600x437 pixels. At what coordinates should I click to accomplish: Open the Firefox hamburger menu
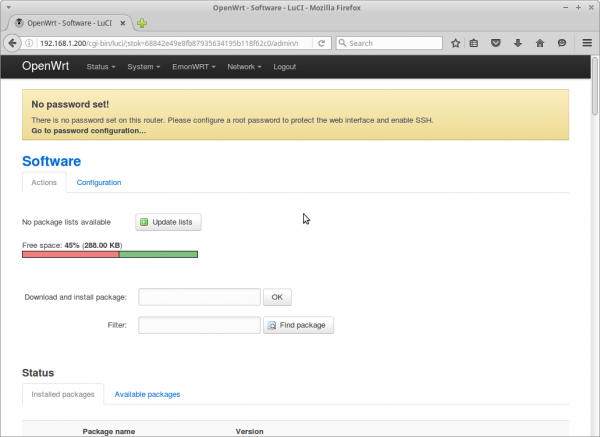(587, 43)
